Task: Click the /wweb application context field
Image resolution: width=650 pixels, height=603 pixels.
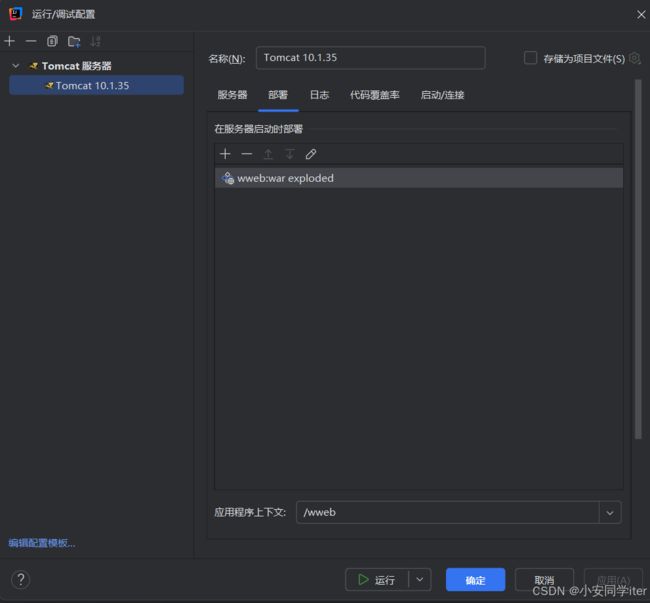Action: coord(448,512)
